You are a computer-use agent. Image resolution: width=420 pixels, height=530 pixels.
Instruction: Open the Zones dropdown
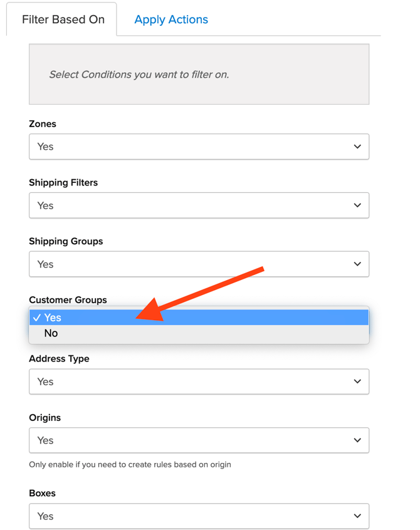pos(199,147)
